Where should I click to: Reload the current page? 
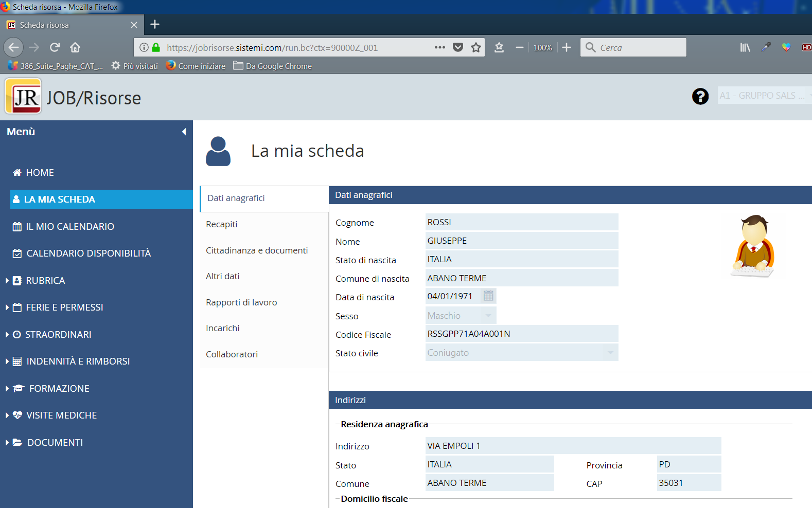click(55, 48)
